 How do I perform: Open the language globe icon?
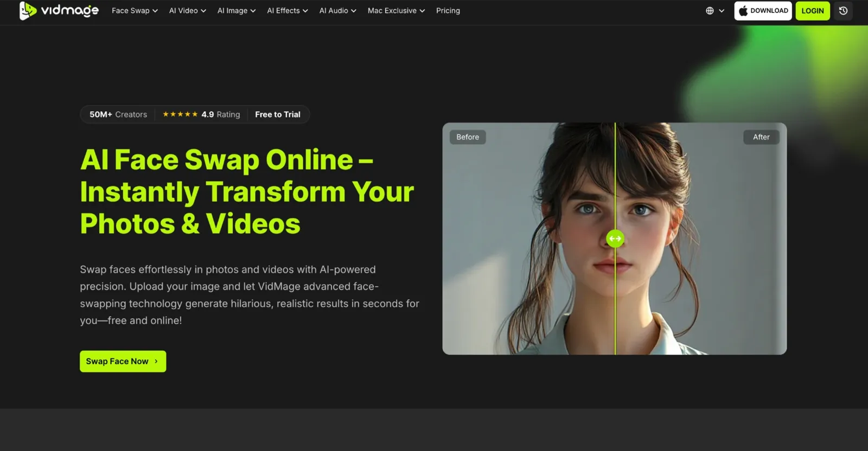(x=710, y=11)
